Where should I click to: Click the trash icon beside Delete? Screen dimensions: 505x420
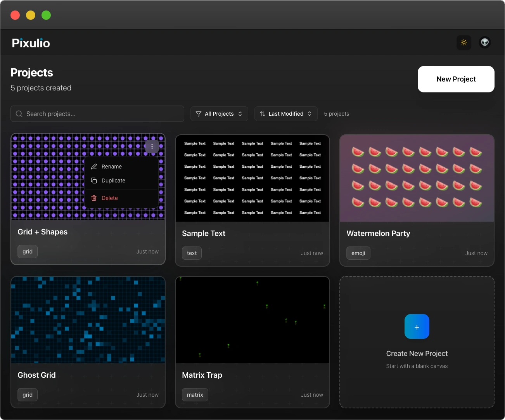94,198
